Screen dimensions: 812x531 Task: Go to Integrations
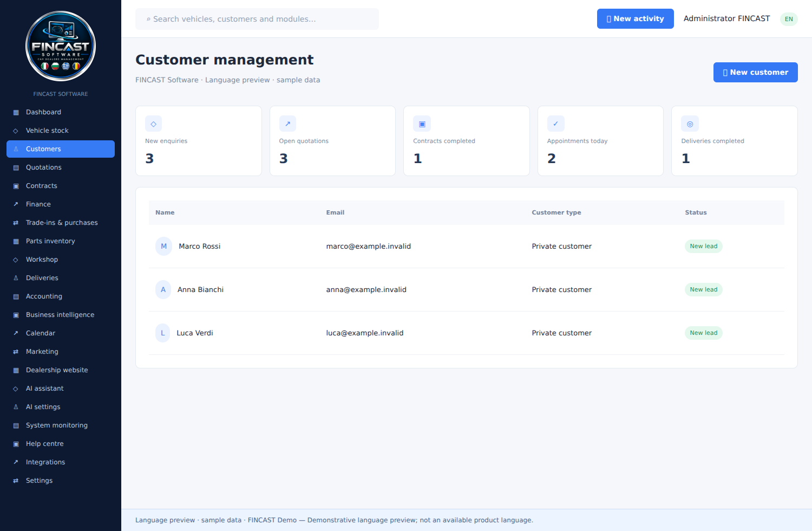pyautogui.click(x=61, y=462)
